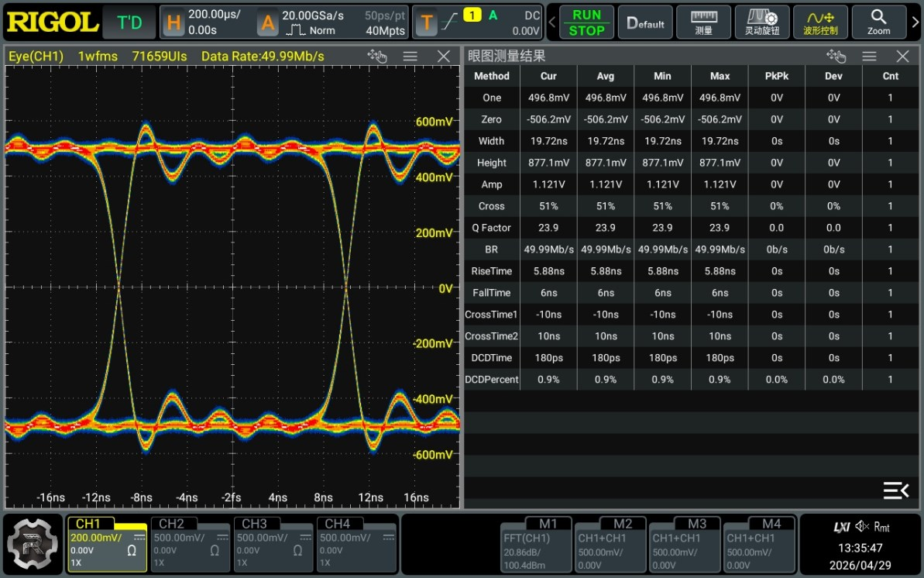Toggle channel CH3 on or off
This screenshot has height=578, width=924.
point(273,545)
